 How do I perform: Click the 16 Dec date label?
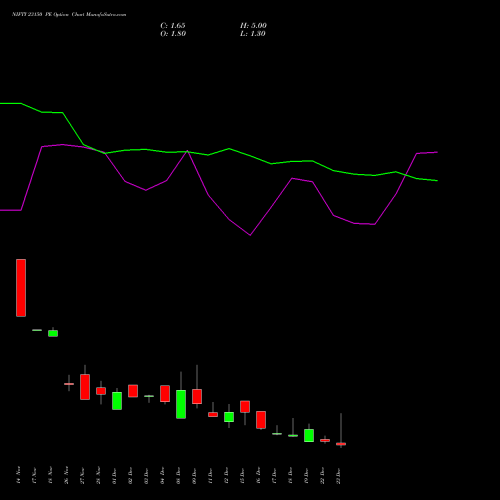258,475
